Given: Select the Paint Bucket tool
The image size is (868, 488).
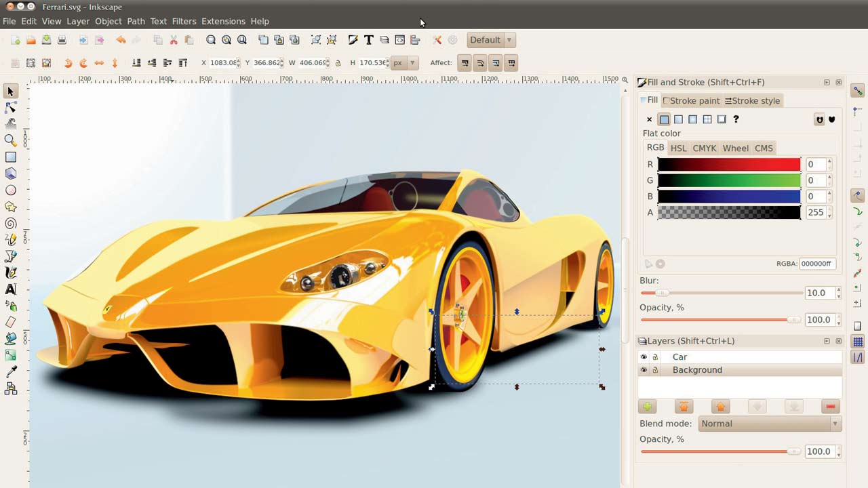Looking at the screenshot, I should pos(11,339).
